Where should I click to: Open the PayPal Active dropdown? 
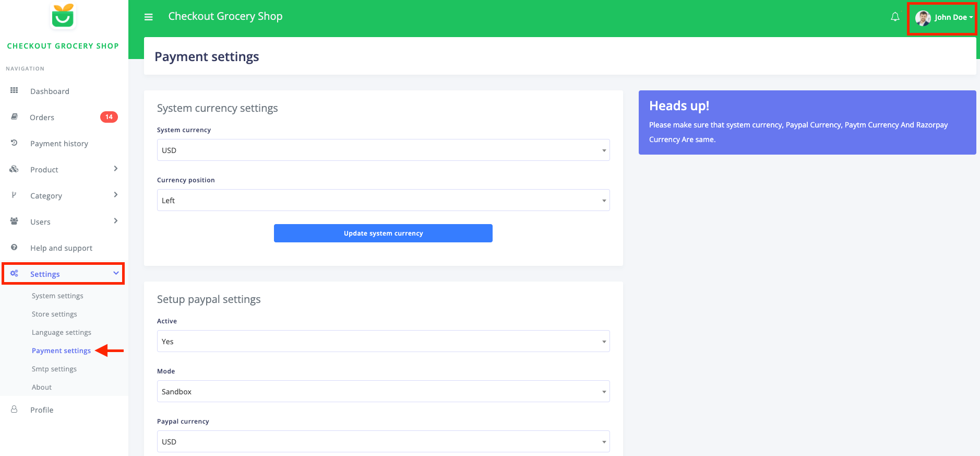(383, 341)
